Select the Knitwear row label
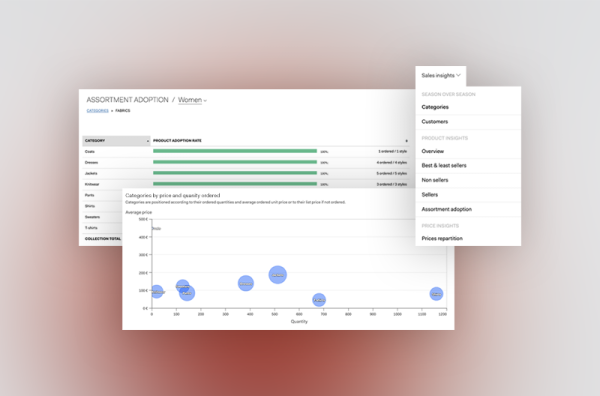Viewport: 600px width, 396px height. tap(92, 184)
